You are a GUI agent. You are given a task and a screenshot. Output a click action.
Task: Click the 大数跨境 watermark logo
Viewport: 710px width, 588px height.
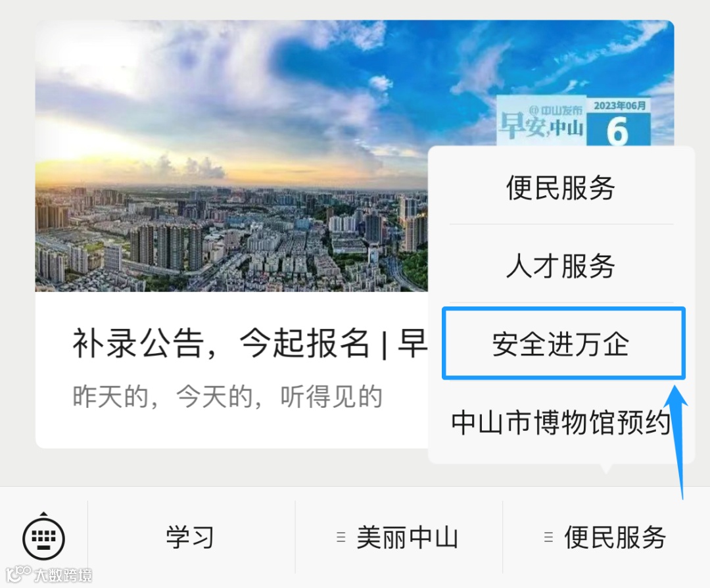(49, 575)
